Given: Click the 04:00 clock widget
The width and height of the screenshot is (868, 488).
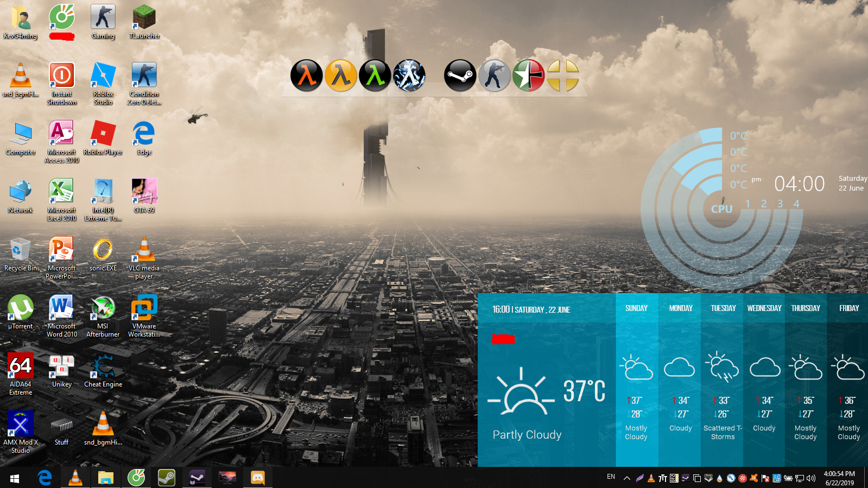Looking at the screenshot, I should pyautogui.click(x=800, y=184).
